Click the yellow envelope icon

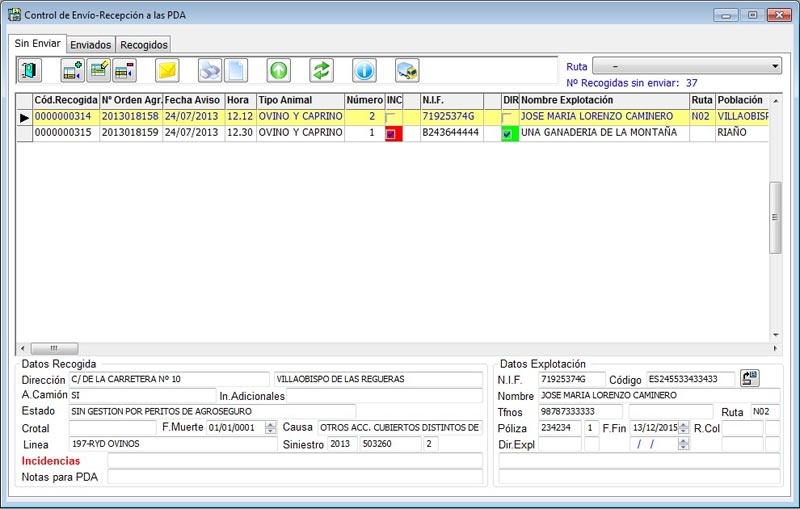pyautogui.click(x=167, y=71)
